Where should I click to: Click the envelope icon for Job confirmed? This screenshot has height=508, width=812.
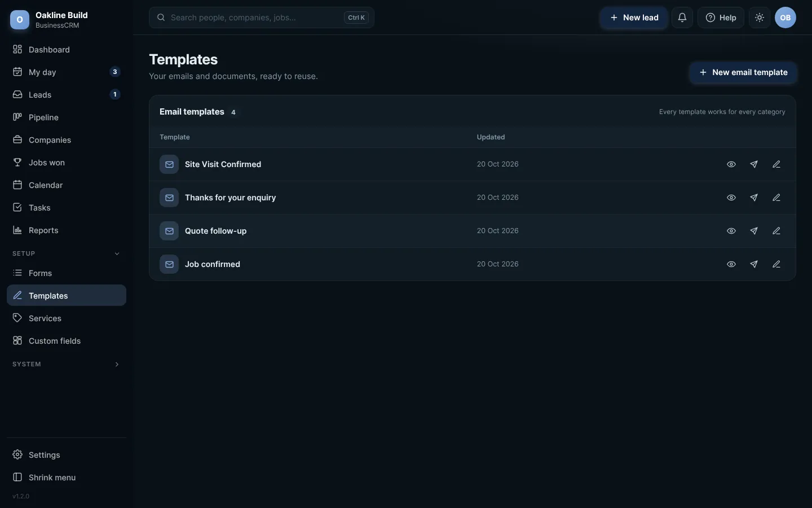coord(169,264)
